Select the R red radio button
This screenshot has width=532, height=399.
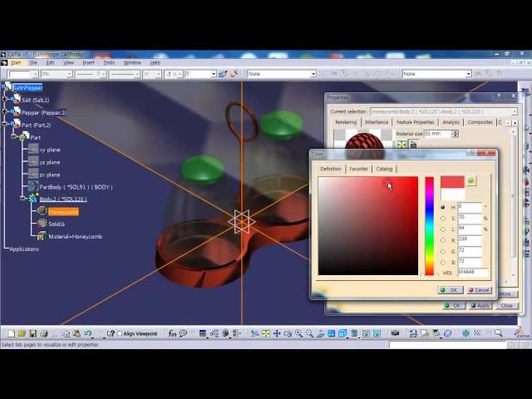[443, 240]
